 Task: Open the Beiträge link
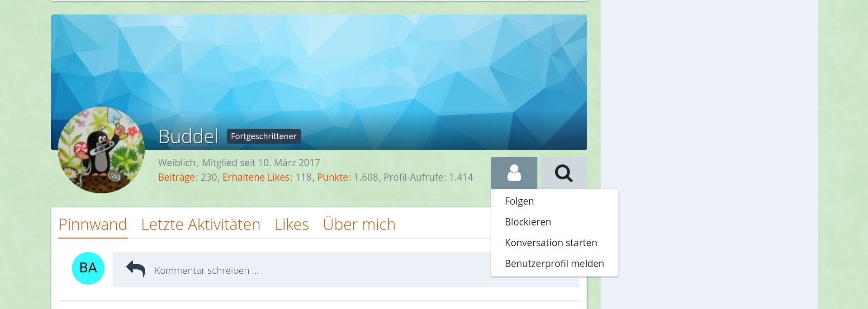tap(176, 178)
